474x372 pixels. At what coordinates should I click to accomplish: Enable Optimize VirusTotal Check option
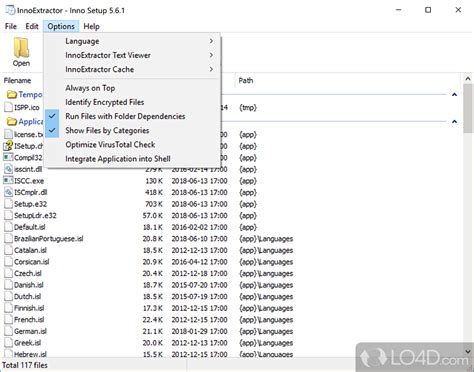(132, 145)
